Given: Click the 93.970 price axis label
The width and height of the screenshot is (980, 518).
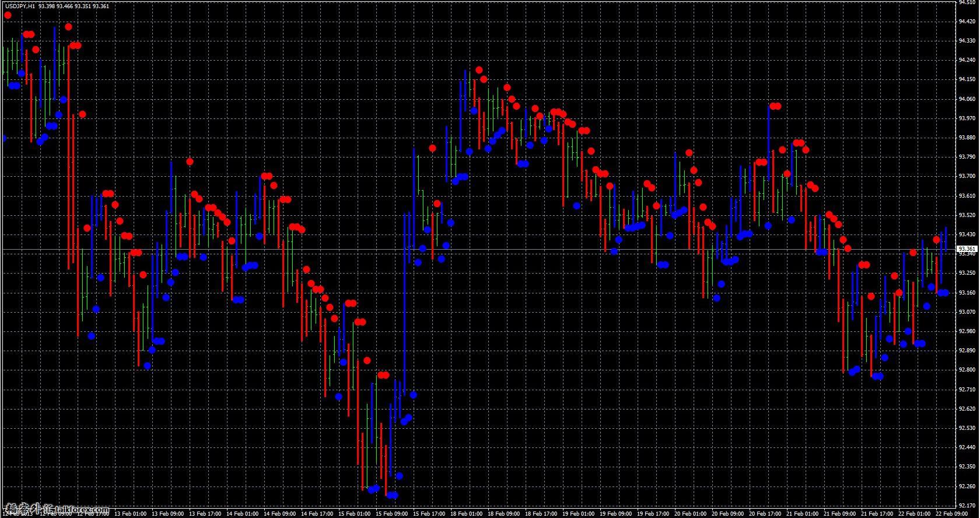Looking at the screenshot, I should point(967,118).
